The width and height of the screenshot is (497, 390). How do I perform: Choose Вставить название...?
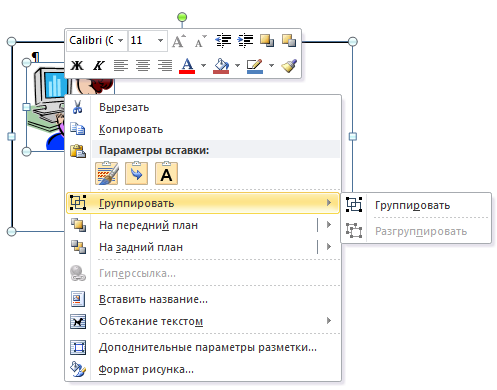point(203,299)
